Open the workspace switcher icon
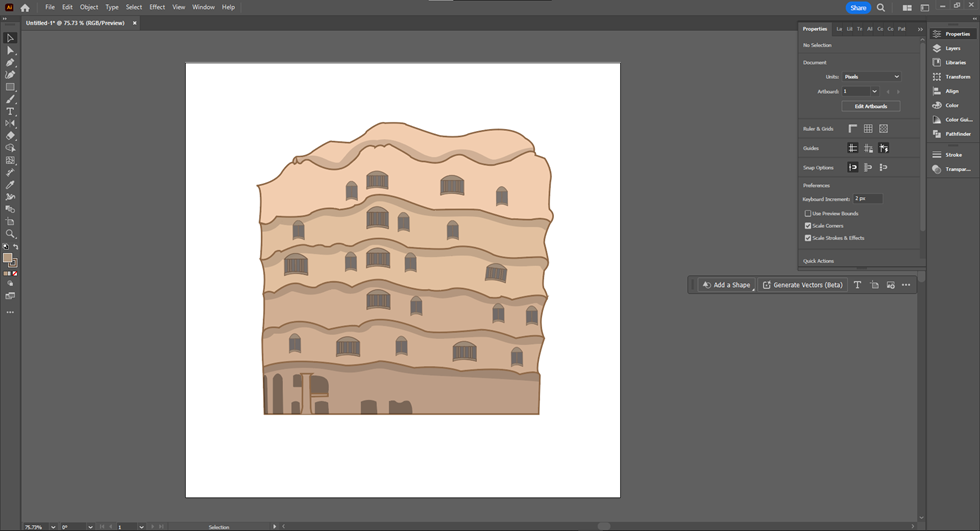This screenshot has width=980, height=531. [x=924, y=7]
